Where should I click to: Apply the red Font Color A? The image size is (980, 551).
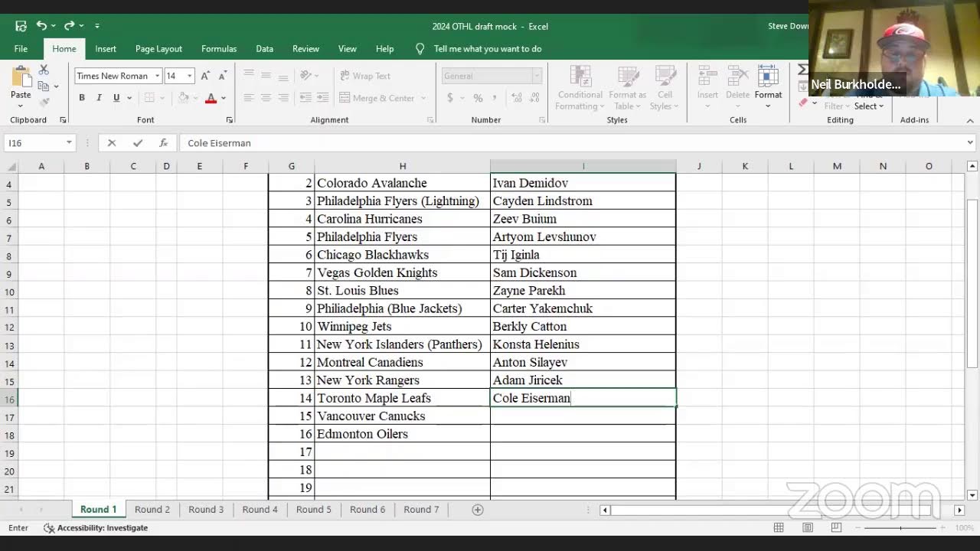(x=211, y=98)
